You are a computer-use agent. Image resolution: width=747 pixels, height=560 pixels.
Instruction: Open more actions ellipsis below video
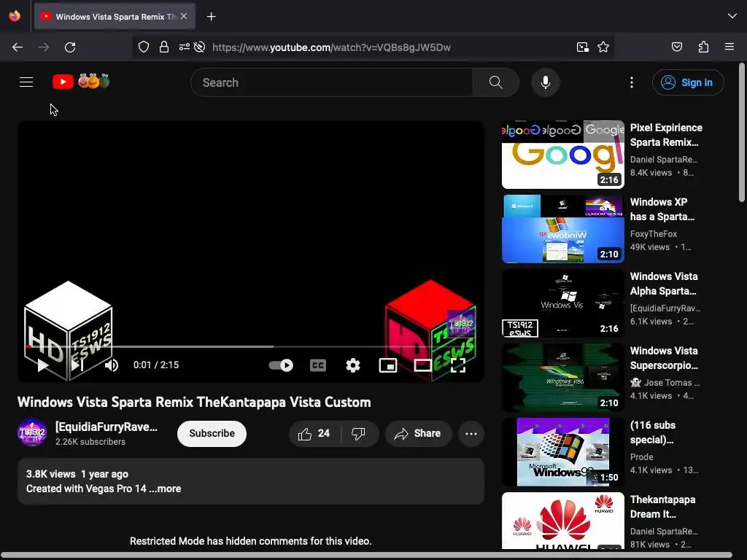[x=471, y=433]
